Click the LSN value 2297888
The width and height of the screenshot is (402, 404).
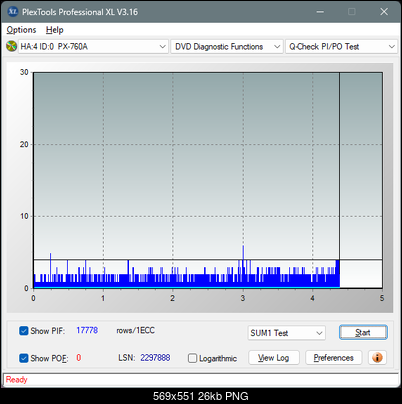click(155, 358)
